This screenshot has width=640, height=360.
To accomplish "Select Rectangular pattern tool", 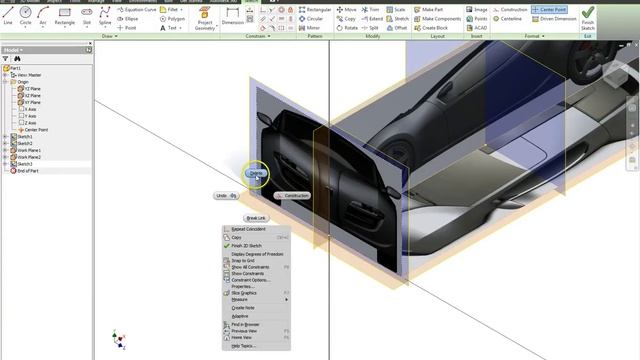I will click(x=315, y=9).
